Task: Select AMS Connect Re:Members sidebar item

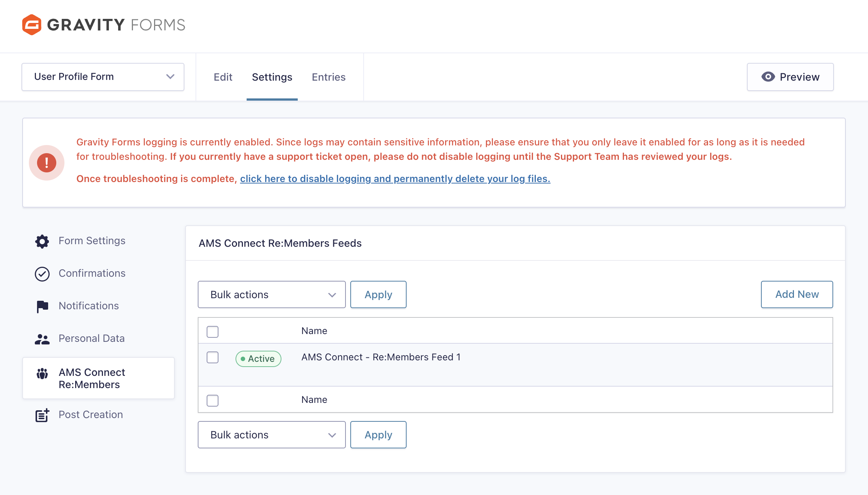Action: (99, 378)
